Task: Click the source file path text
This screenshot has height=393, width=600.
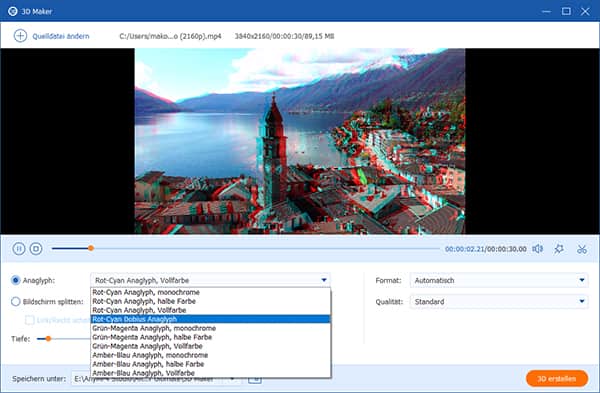Action: tap(170, 36)
